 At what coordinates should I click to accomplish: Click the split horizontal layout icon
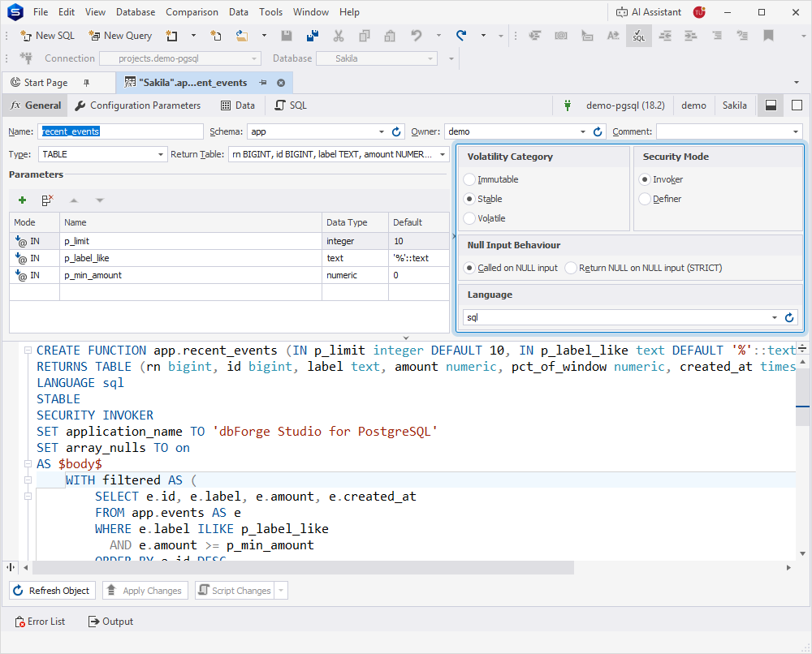tap(771, 105)
